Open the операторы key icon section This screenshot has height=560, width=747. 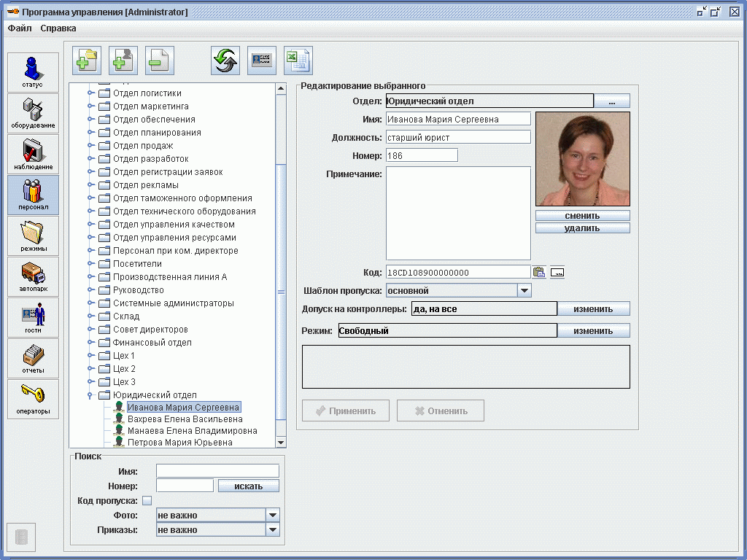click(x=33, y=399)
